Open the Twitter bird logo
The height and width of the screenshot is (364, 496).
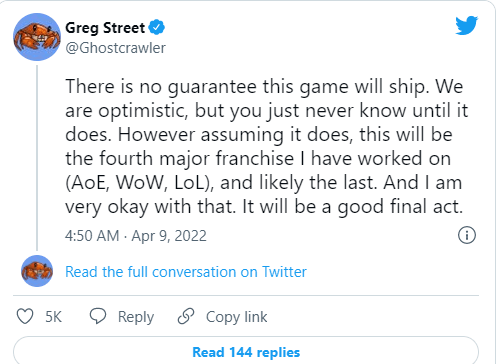point(467,25)
